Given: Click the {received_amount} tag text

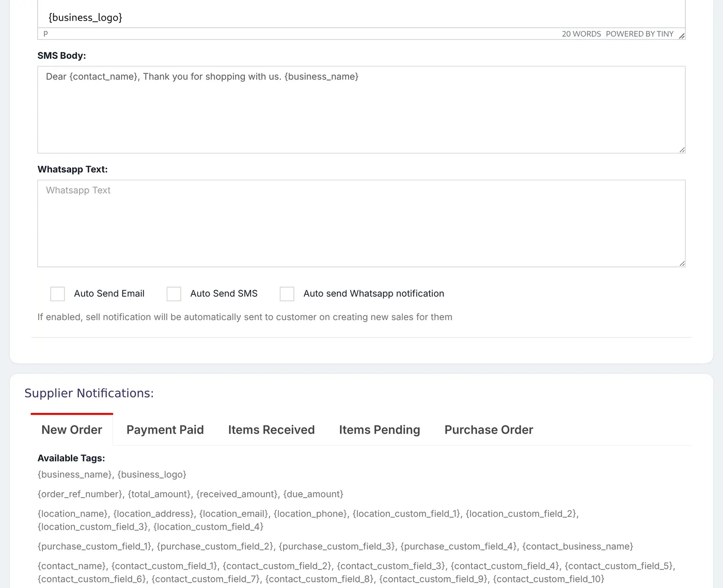Looking at the screenshot, I should [237, 494].
